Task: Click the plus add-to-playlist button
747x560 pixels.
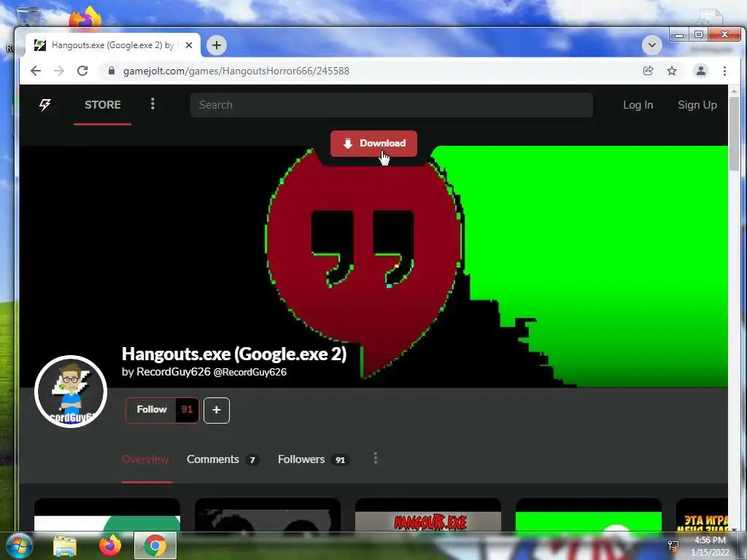Action: pyautogui.click(x=217, y=410)
